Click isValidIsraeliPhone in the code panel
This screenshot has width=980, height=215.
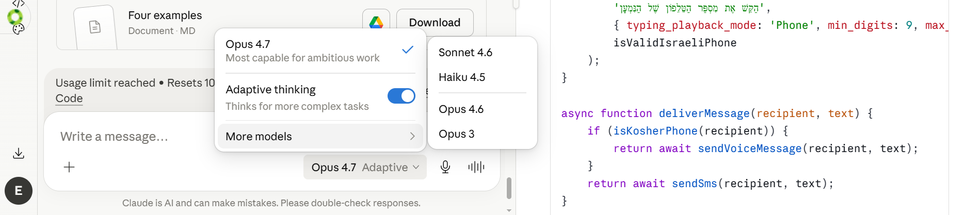(x=675, y=43)
